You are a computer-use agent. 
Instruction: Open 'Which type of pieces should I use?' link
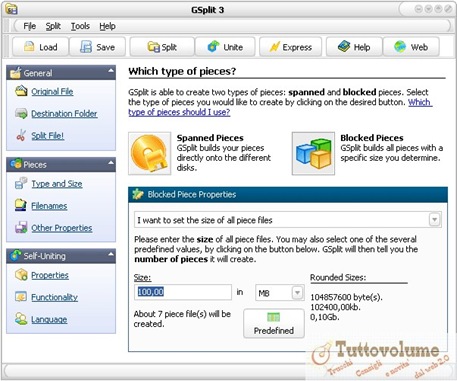tap(179, 112)
